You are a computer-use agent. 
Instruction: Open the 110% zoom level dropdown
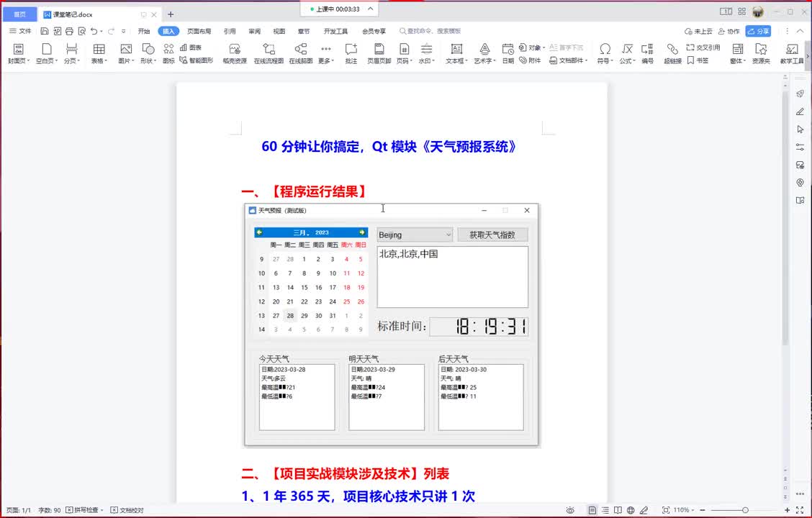[x=684, y=510]
